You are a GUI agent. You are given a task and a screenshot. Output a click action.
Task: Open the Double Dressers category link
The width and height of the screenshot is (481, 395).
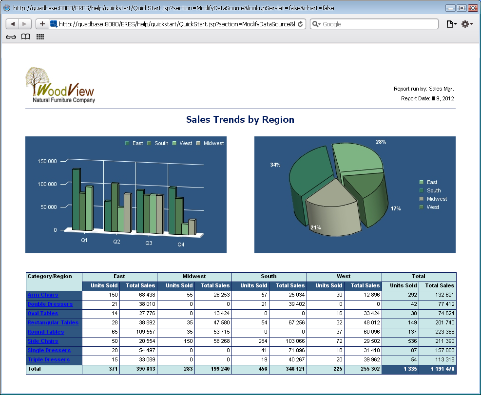pos(50,304)
